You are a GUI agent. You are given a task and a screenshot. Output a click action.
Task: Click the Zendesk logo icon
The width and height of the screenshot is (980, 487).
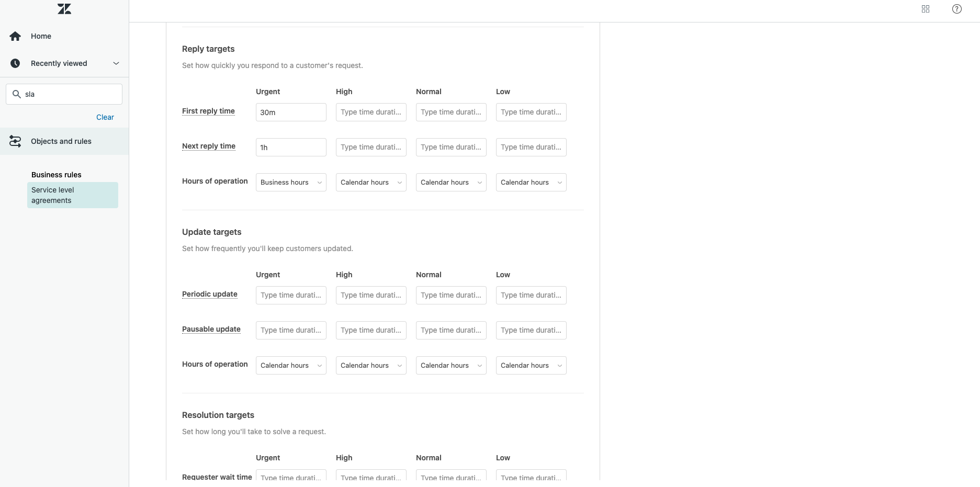[64, 9]
